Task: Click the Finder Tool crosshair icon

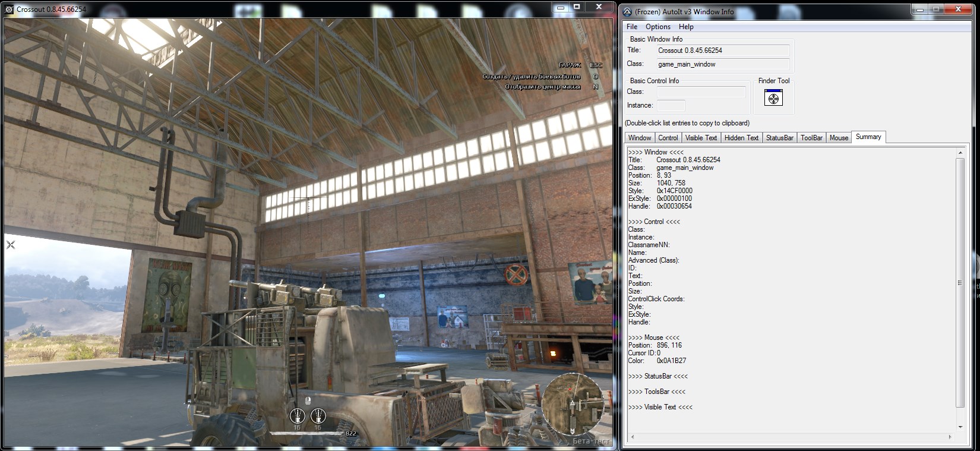Action: coord(773,98)
